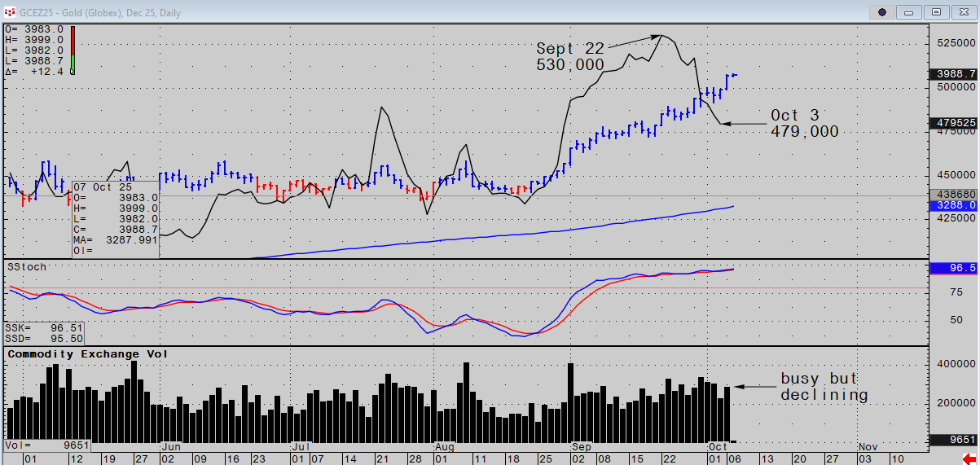The height and width of the screenshot is (465, 980).
Task: Click the round dot button in title bar
Action: (x=882, y=12)
